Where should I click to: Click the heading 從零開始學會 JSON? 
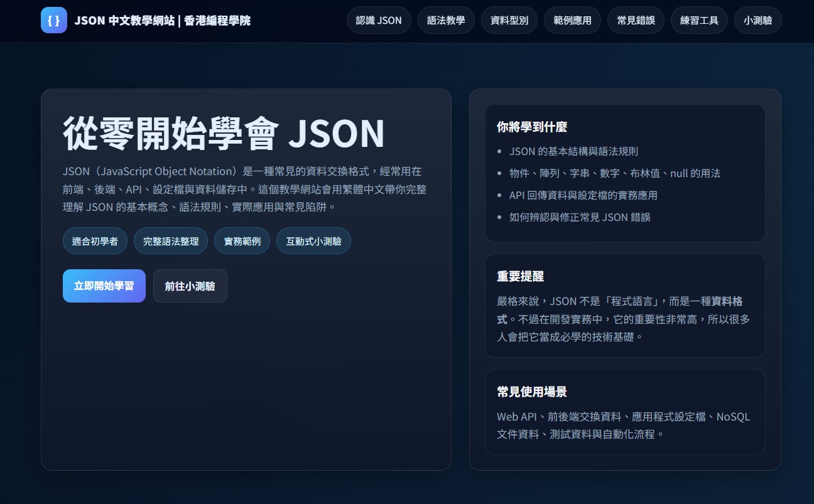coord(224,132)
